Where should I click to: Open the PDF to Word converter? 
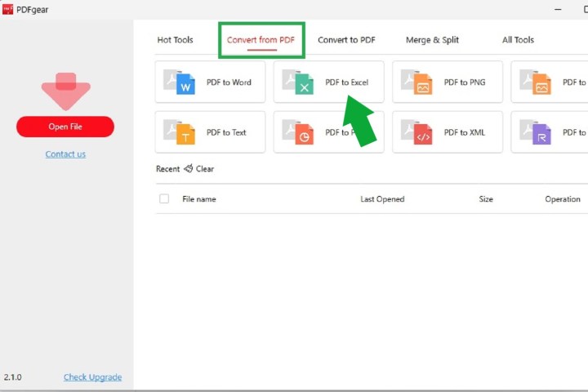tap(210, 82)
